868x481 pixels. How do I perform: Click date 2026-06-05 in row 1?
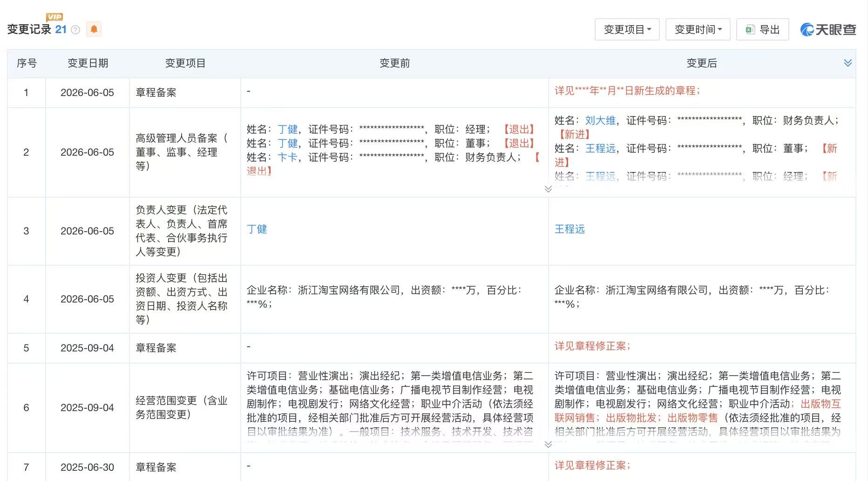pyautogui.click(x=87, y=92)
